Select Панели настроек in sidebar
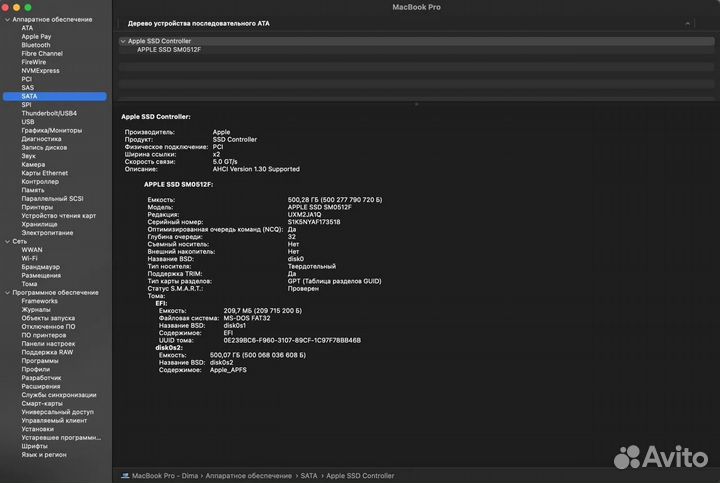Screen dimensions: 720x483 pyautogui.click(x=48, y=343)
